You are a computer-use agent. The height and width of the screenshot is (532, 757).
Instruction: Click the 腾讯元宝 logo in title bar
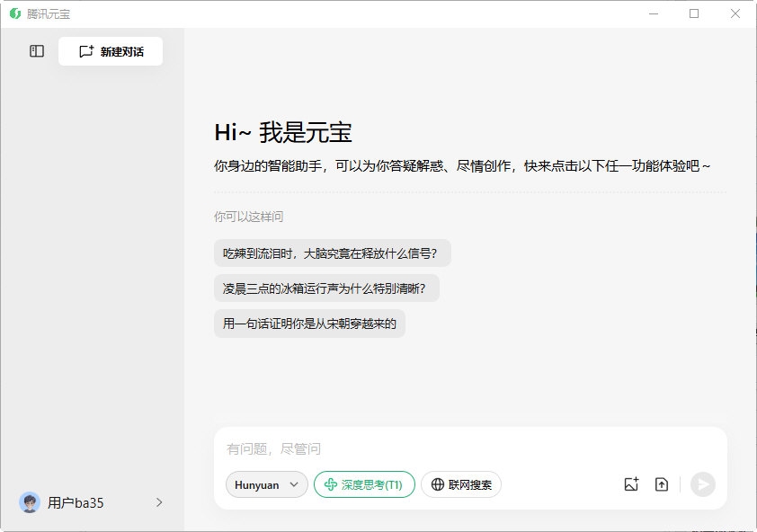[15, 14]
